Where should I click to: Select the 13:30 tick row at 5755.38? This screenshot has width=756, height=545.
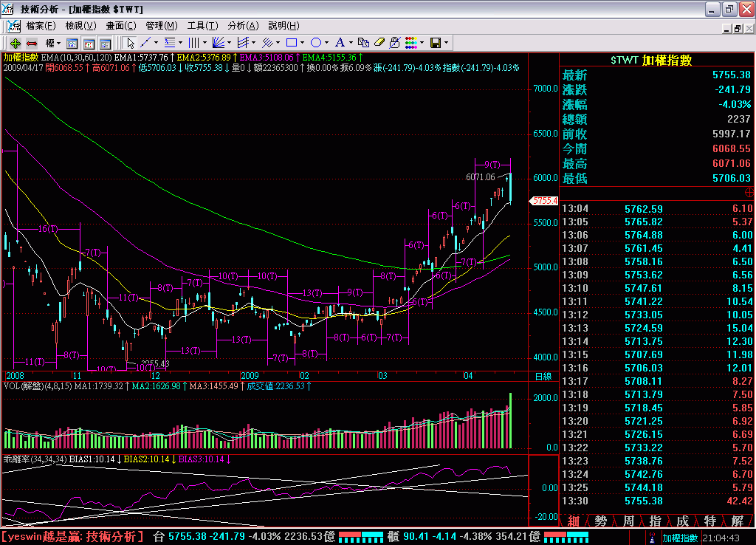[657, 501]
